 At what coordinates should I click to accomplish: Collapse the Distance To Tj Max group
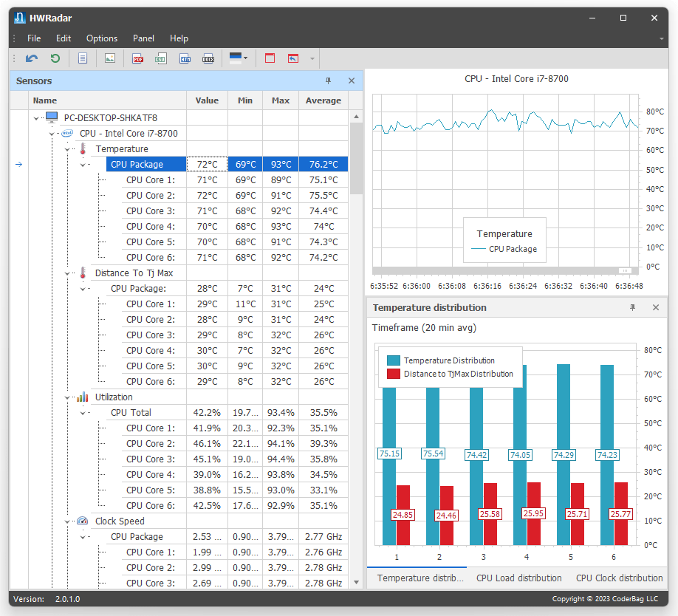coord(67,273)
